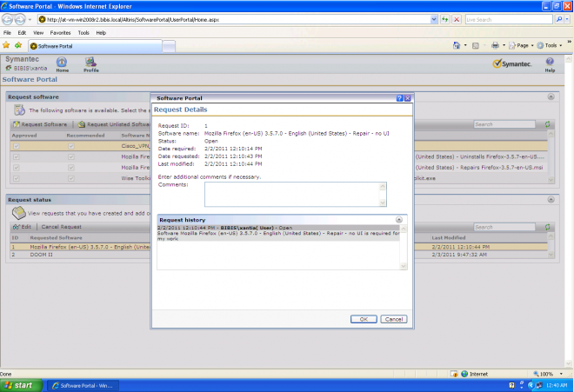The width and height of the screenshot is (574, 392).
Task: Click the Symantec logo
Action: tap(511, 63)
